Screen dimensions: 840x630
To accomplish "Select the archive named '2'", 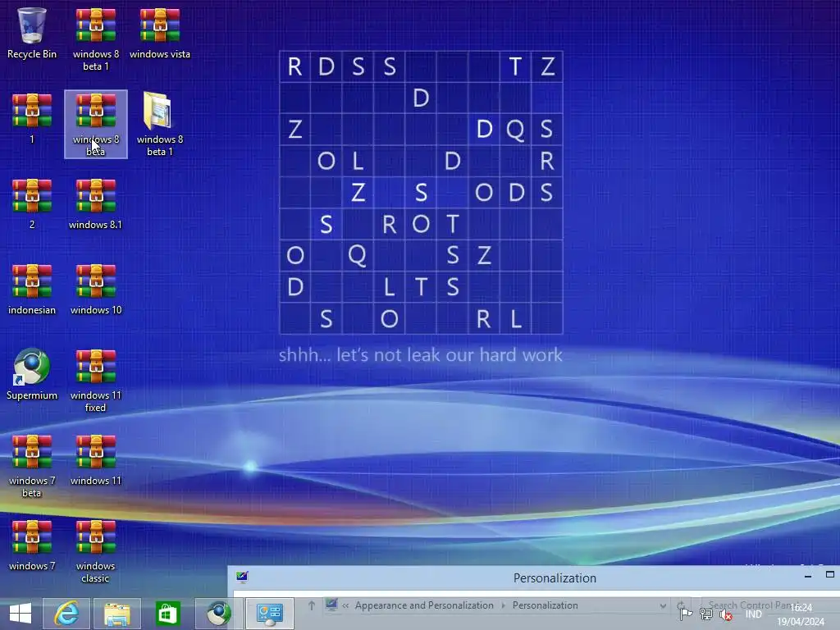I will (x=32, y=203).
